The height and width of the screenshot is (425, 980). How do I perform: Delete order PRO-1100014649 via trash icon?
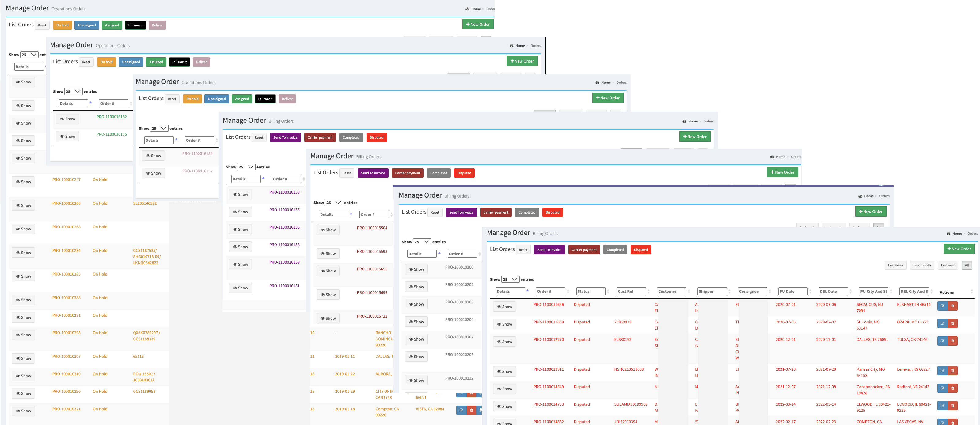952,388
